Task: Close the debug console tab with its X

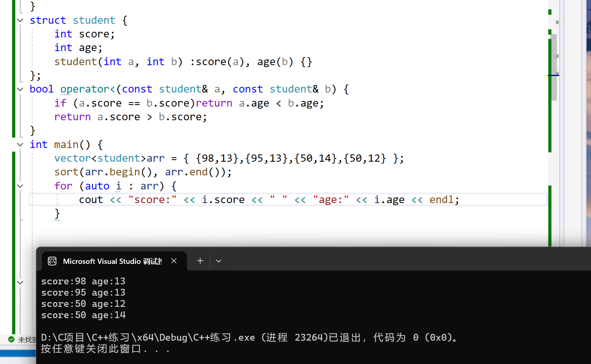Action: click(x=174, y=261)
